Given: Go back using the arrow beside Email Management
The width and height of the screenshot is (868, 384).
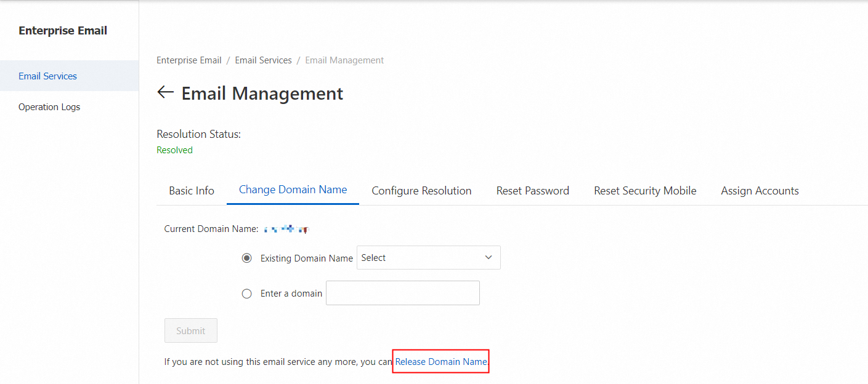Looking at the screenshot, I should pyautogui.click(x=165, y=92).
